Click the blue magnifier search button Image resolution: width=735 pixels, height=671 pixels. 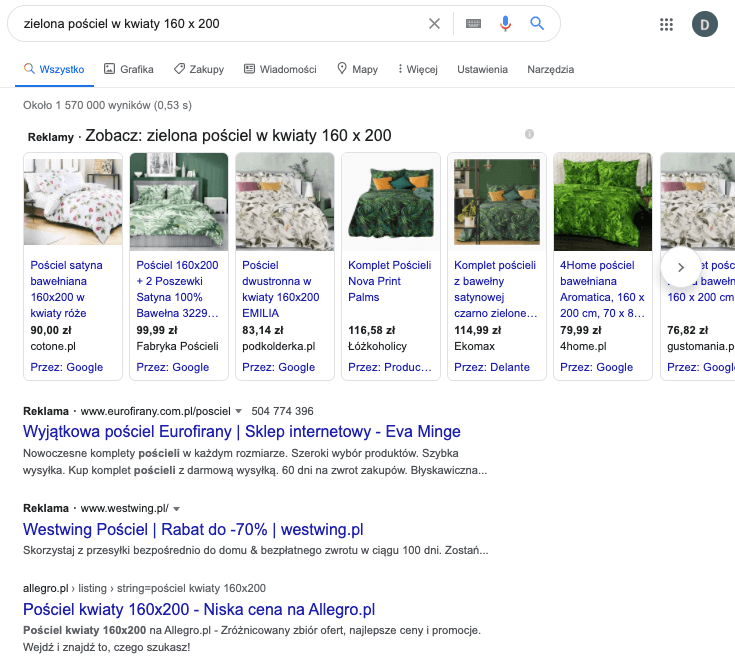tap(537, 23)
